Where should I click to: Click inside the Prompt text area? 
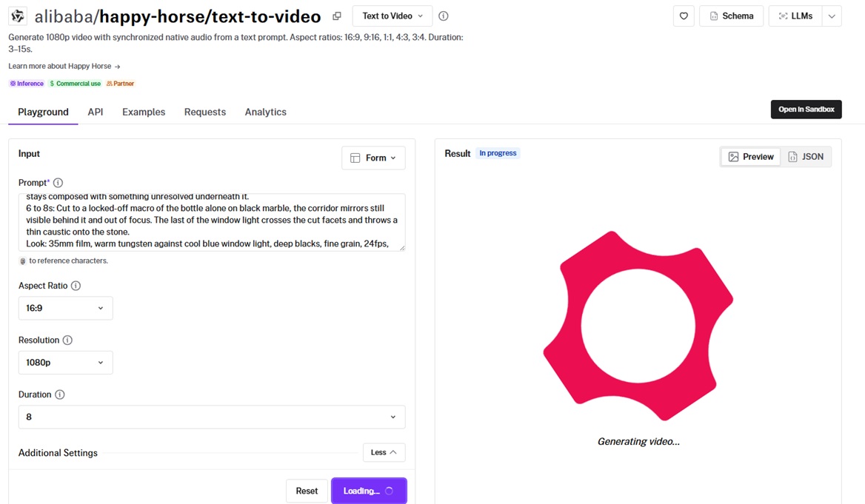pos(212,222)
